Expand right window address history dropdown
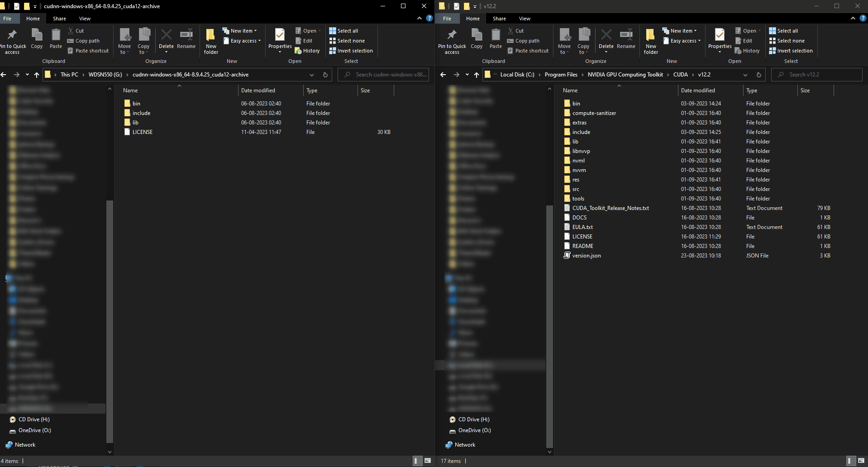The height and width of the screenshot is (467, 868). click(745, 75)
